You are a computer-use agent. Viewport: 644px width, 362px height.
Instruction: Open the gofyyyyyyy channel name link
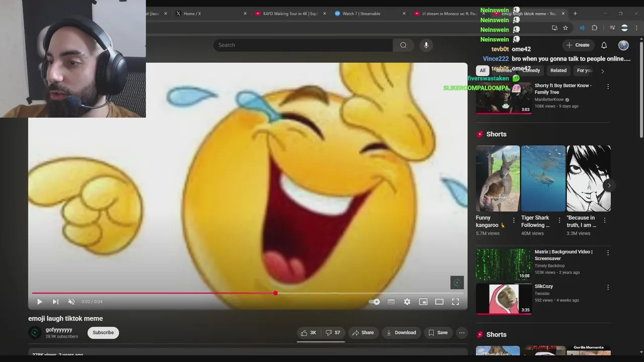(59, 330)
